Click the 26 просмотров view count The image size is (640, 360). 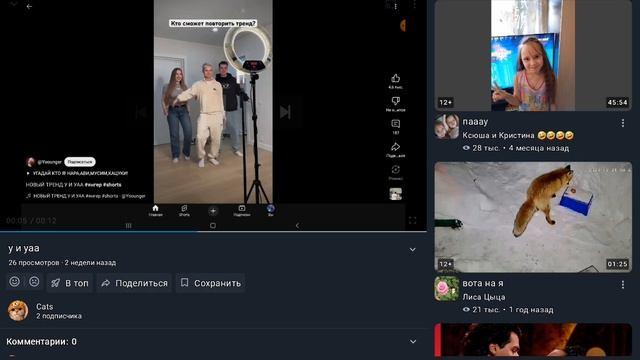click(x=33, y=262)
